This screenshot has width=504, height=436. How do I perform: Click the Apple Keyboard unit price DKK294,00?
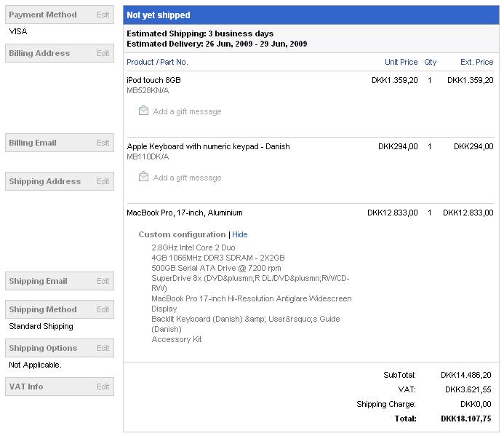pyautogui.click(x=398, y=146)
